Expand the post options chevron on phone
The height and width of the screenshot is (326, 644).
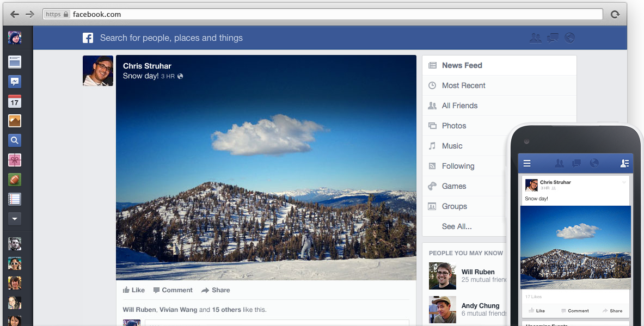624,182
